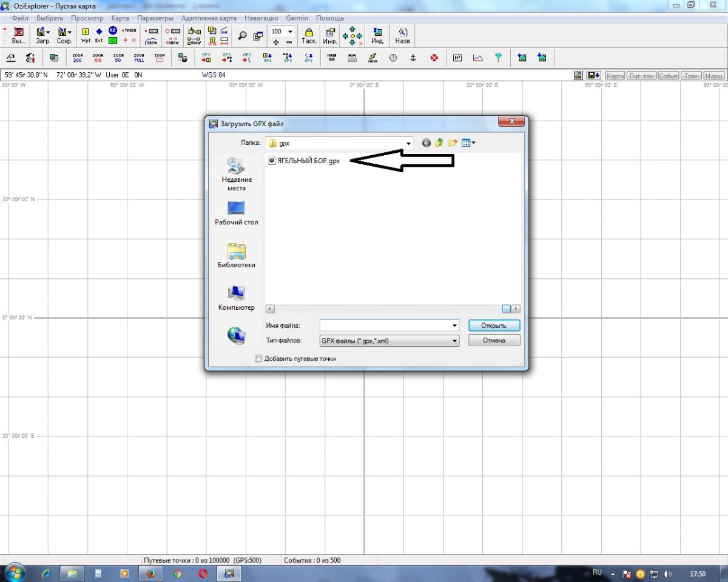
Task: Click the Отмена button
Action: pos(494,341)
